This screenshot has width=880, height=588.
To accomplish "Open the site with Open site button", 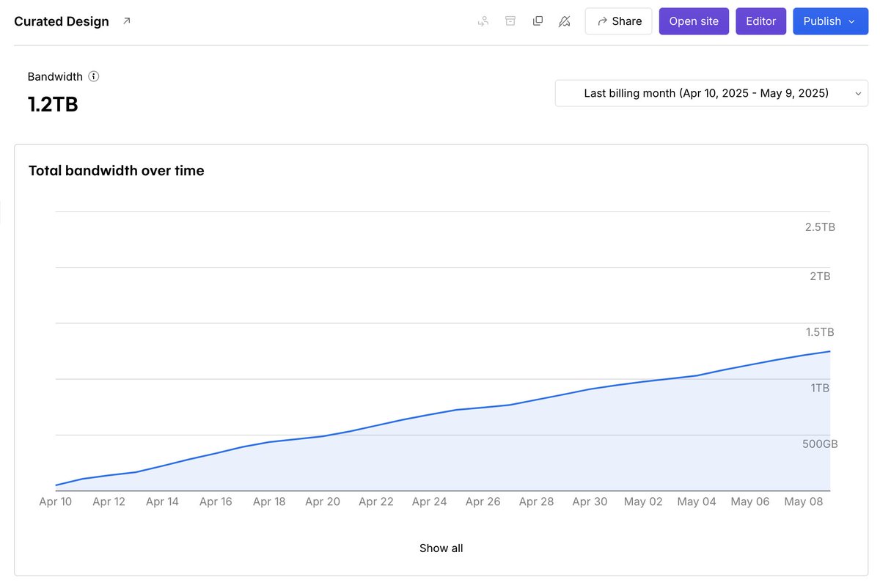I will 694,21.
